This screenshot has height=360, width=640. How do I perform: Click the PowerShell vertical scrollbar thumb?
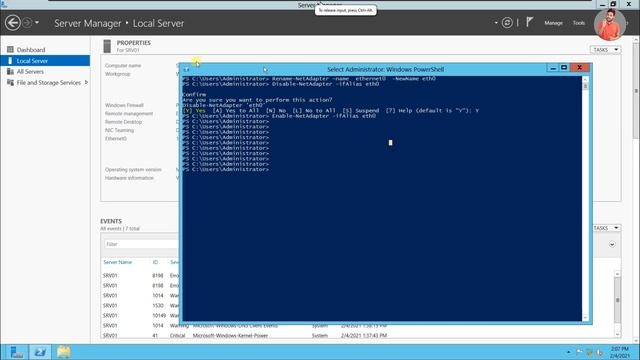[585, 86]
